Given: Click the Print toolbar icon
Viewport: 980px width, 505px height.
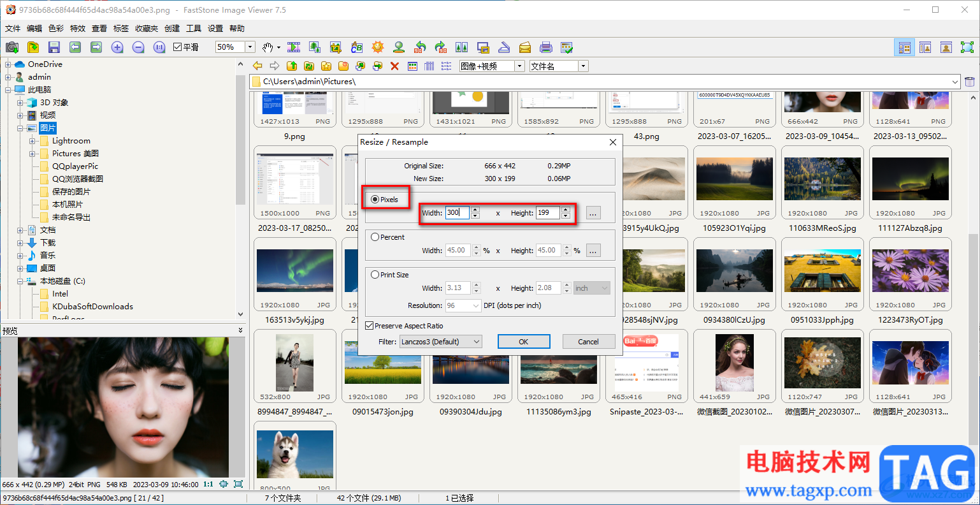Looking at the screenshot, I should click(546, 47).
